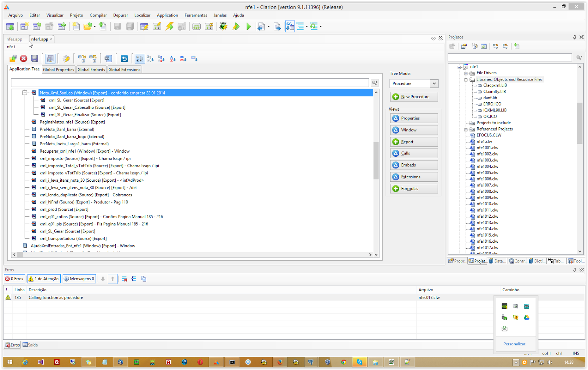588x370 pixels.
Task: Open the Tree Mode Procedure dropdown
Action: click(x=434, y=83)
